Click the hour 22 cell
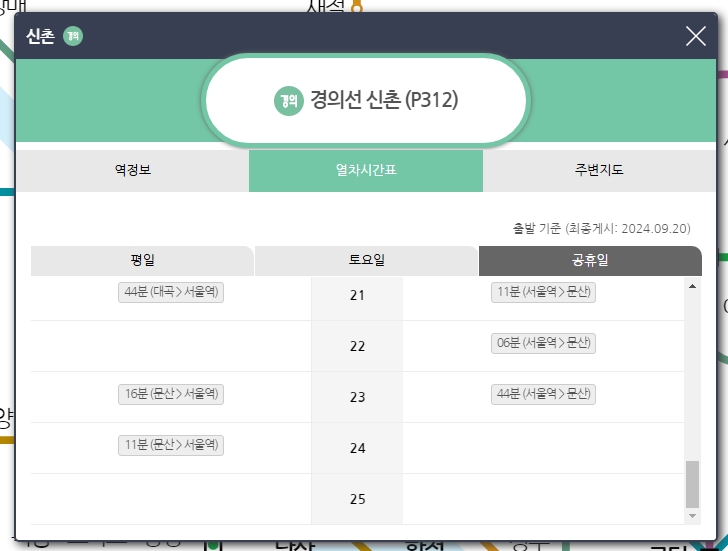This screenshot has width=728, height=551. [x=357, y=346]
